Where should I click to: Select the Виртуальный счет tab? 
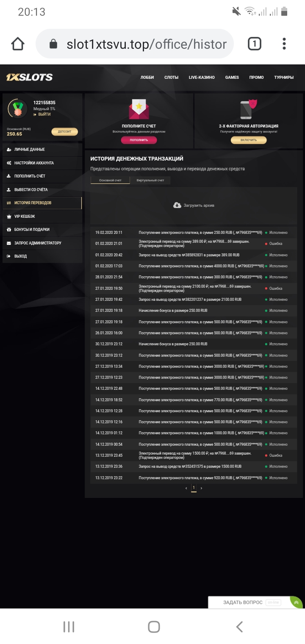tap(150, 180)
